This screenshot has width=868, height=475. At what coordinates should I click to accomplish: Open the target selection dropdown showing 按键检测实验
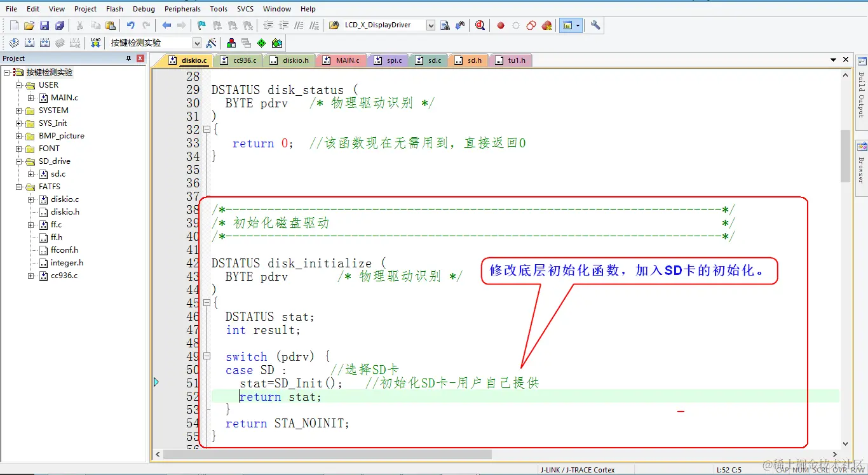tap(197, 43)
